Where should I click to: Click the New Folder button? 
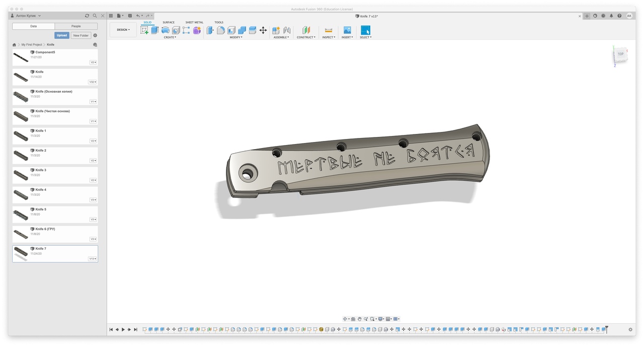pyautogui.click(x=81, y=35)
